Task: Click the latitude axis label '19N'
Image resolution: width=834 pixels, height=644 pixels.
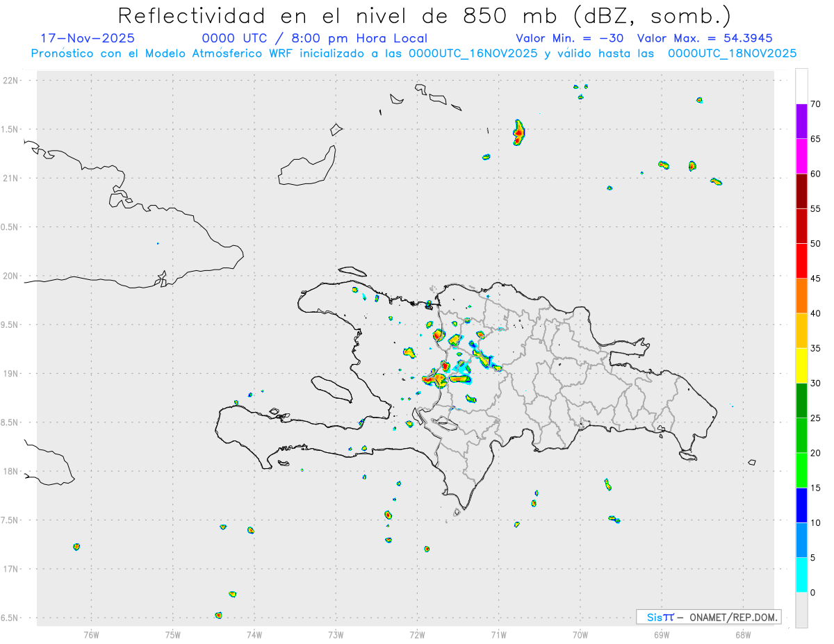Action: 10,374
